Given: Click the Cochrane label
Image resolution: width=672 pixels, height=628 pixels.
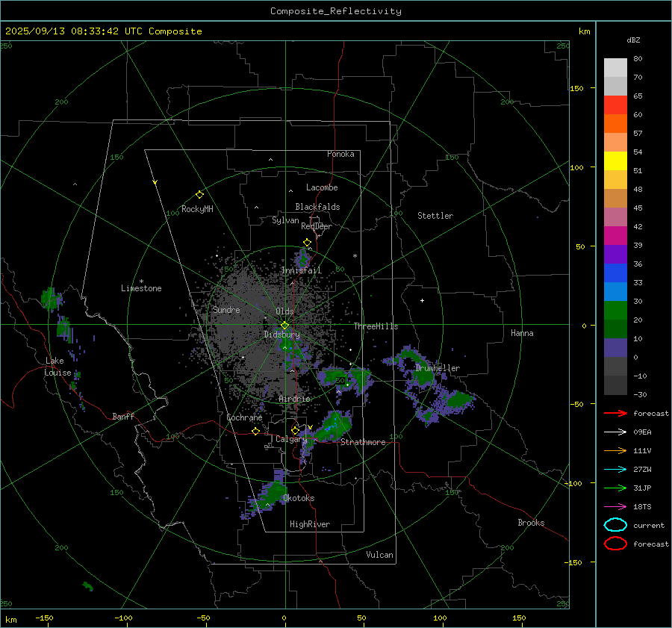Looking at the screenshot, I should coord(244,417).
